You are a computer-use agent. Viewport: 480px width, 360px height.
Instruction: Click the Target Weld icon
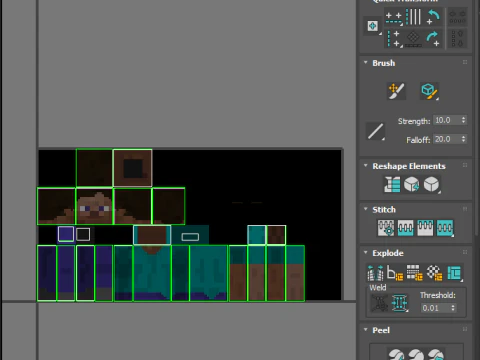[x=379, y=303]
